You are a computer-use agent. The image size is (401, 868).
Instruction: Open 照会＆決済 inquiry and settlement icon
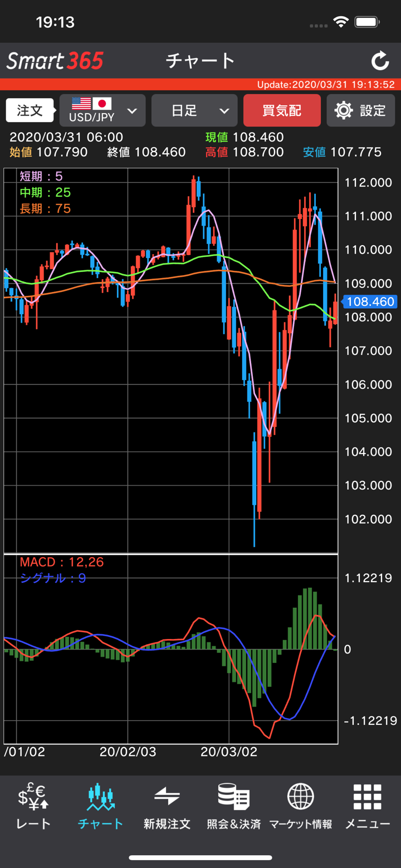(x=234, y=797)
